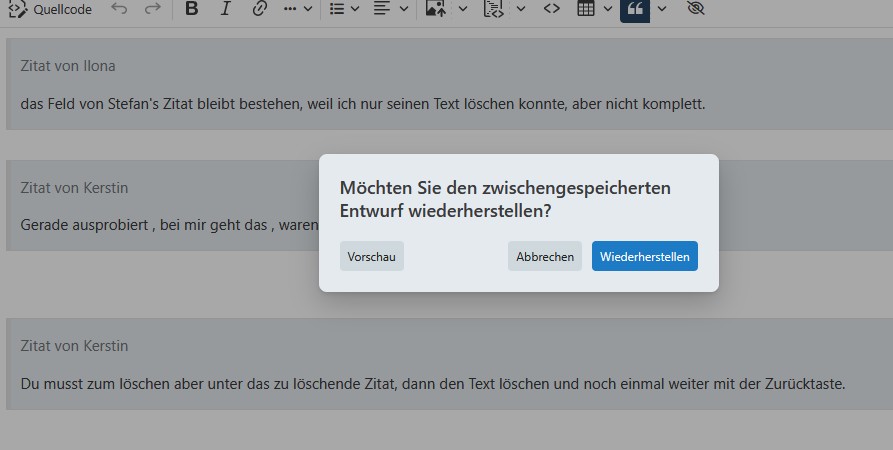Toggle the spoiler crossed-eye icon
This screenshot has width=893, height=450.
pyautogui.click(x=697, y=9)
